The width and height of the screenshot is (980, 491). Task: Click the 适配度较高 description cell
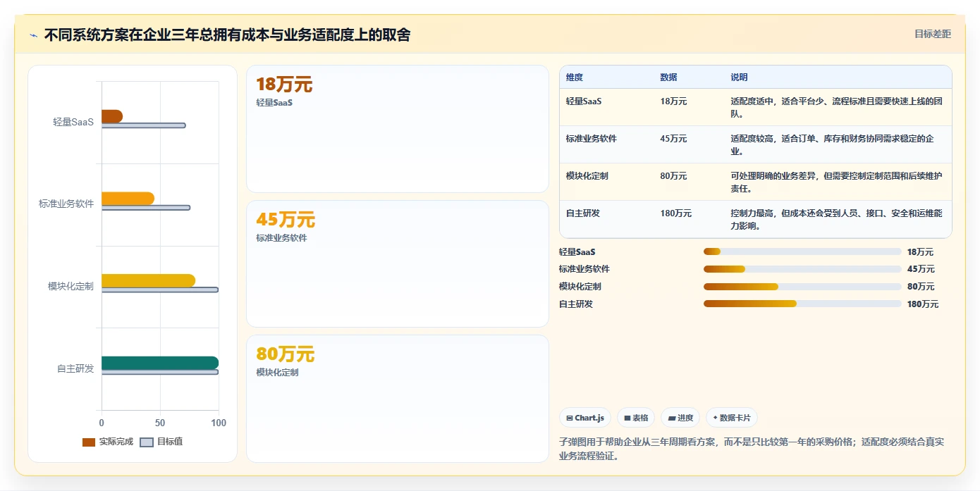837,144
